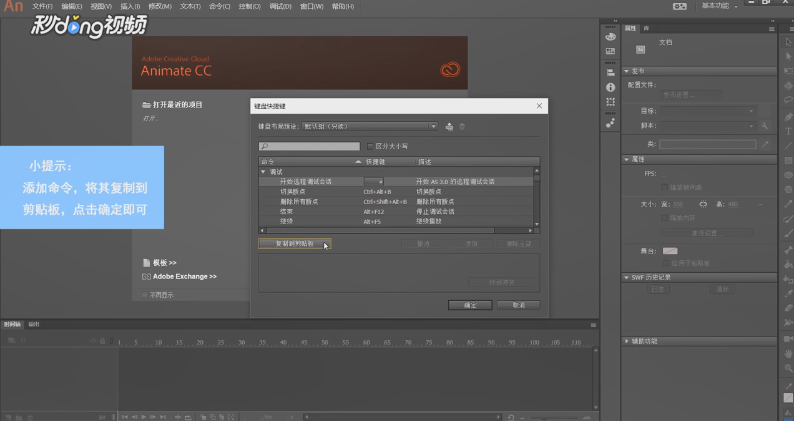Expand the 辅助功能 section
The height and width of the screenshot is (421, 794).
tap(626, 341)
